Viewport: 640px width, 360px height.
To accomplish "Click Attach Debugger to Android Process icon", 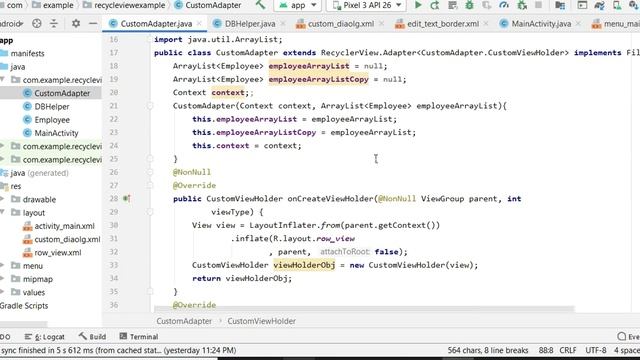I will [x=522, y=5].
